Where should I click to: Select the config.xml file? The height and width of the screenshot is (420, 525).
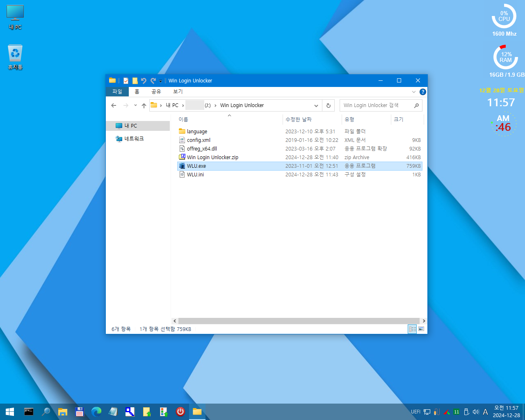coord(299,140)
